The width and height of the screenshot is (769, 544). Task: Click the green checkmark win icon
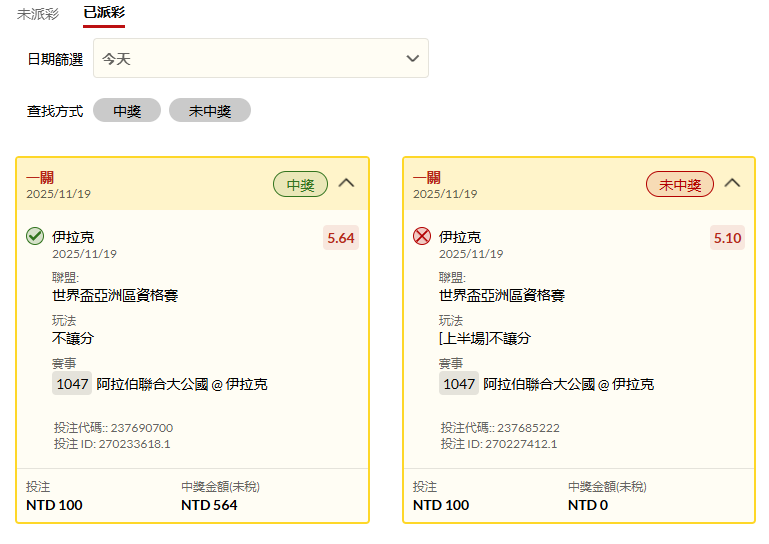(35, 237)
